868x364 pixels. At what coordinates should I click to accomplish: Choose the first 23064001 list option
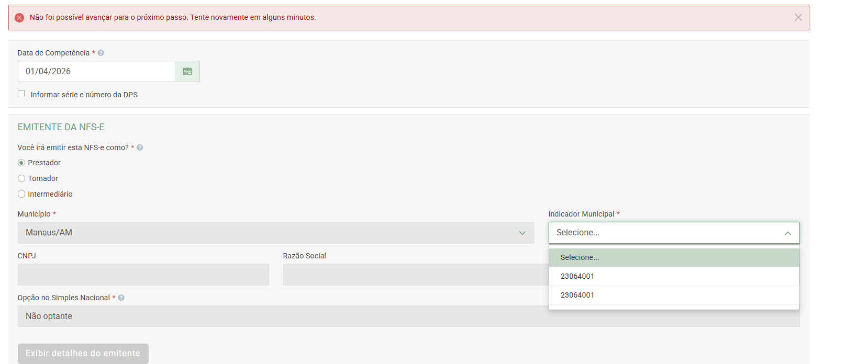pyautogui.click(x=673, y=276)
